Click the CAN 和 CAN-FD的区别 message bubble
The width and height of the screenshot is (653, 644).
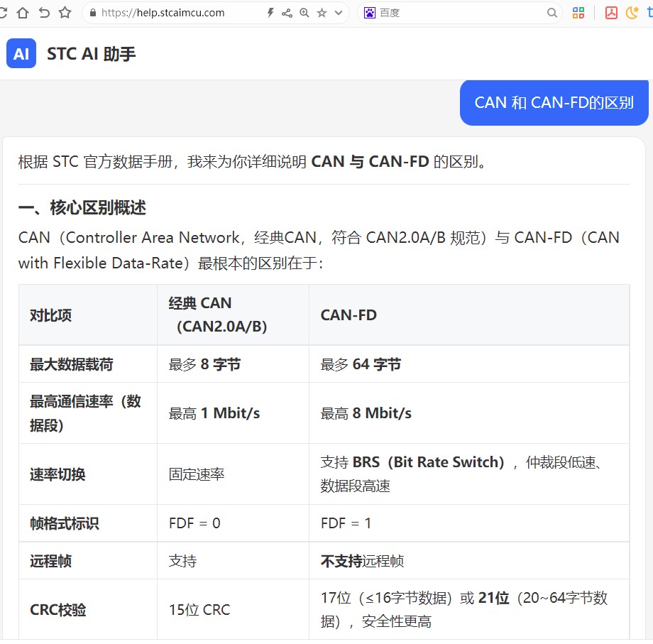pos(554,102)
